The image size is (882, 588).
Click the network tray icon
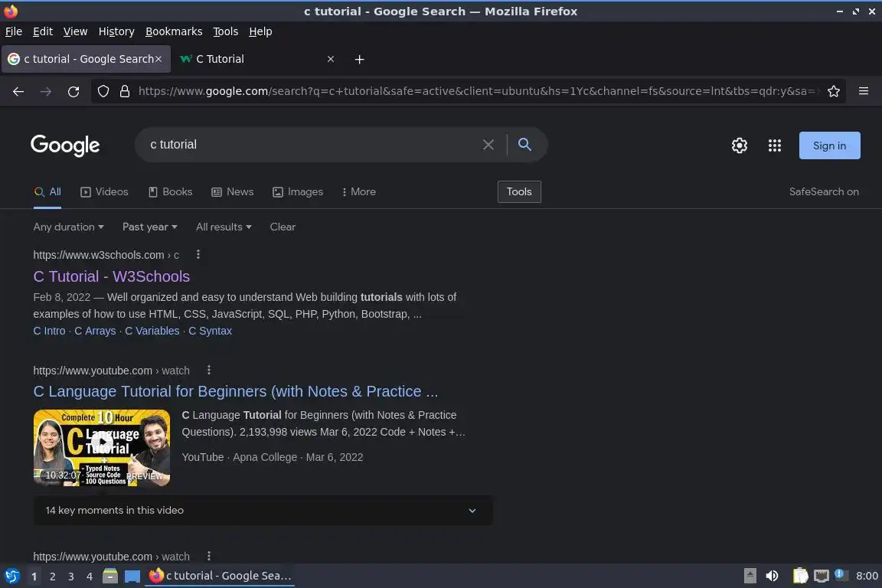(x=822, y=576)
